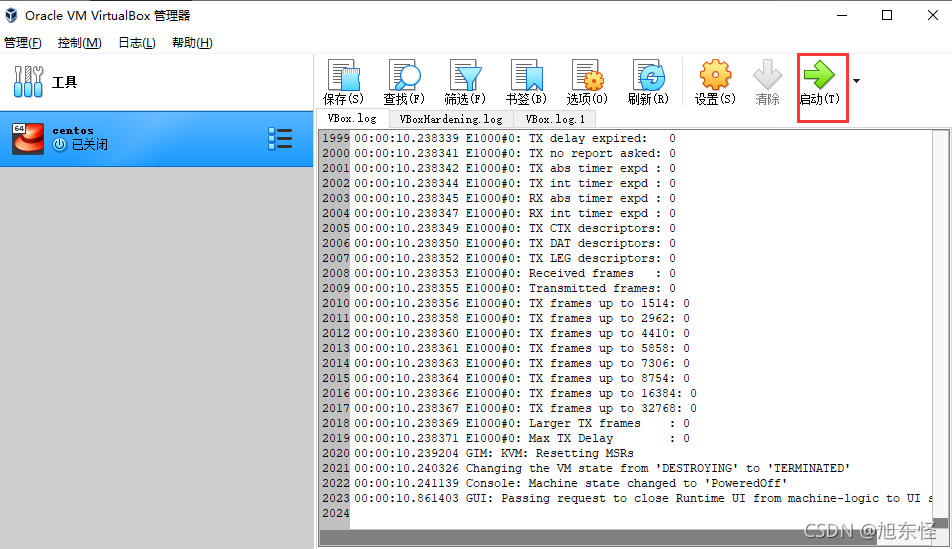Open the 控制(M) menu
The image size is (952, 549).
80,43
